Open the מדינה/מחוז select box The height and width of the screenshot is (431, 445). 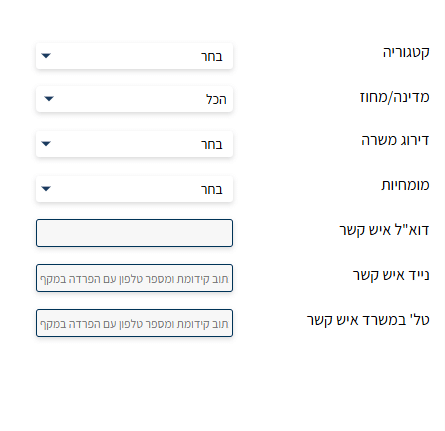[x=134, y=99]
